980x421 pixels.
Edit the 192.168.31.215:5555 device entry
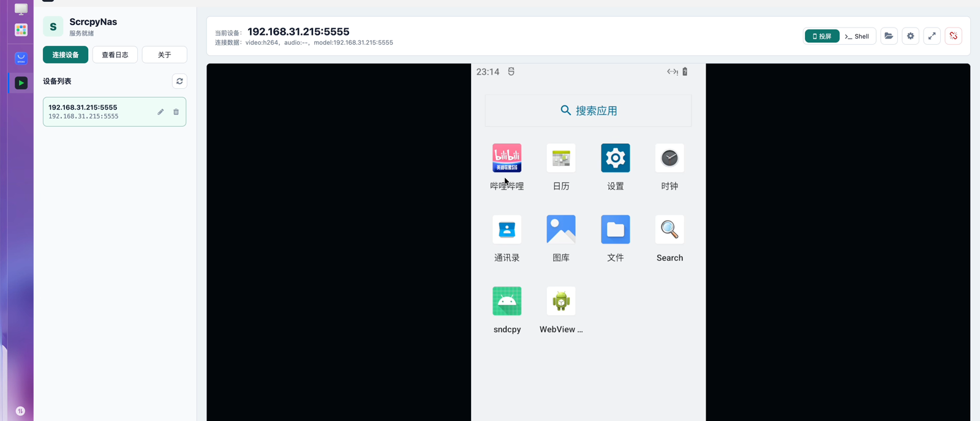click(x=160, y=112)
